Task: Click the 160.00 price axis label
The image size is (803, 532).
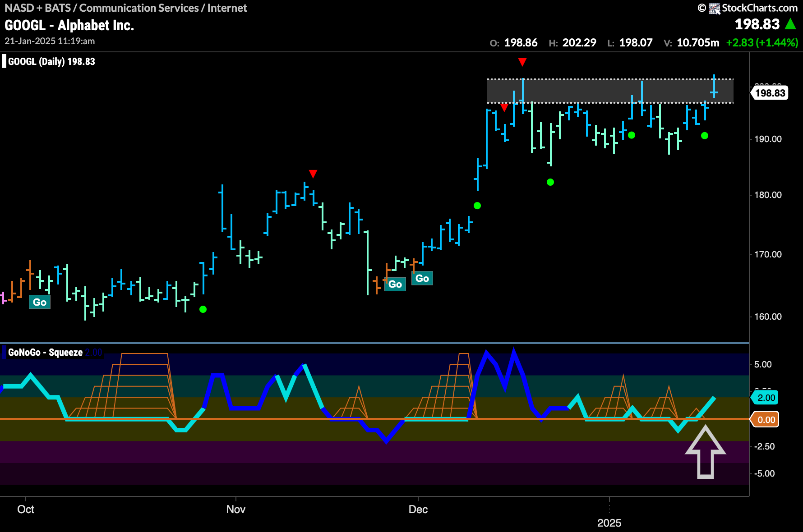Action: point(768,316)
